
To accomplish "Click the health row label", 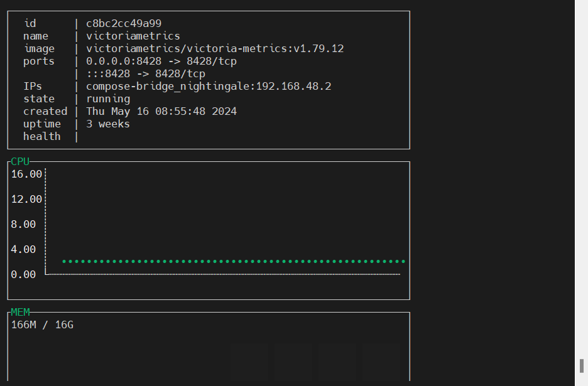I will click(x=41, y=137).
